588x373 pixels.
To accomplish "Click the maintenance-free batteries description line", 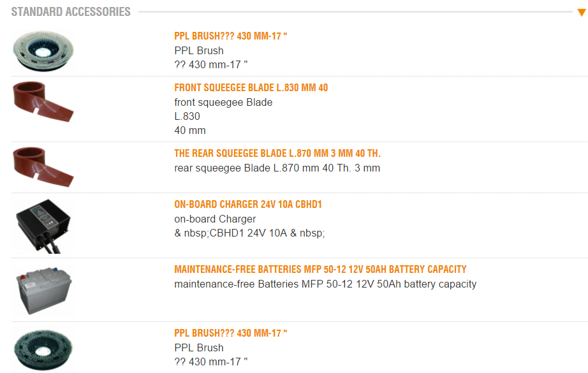I will coord(325,284).
